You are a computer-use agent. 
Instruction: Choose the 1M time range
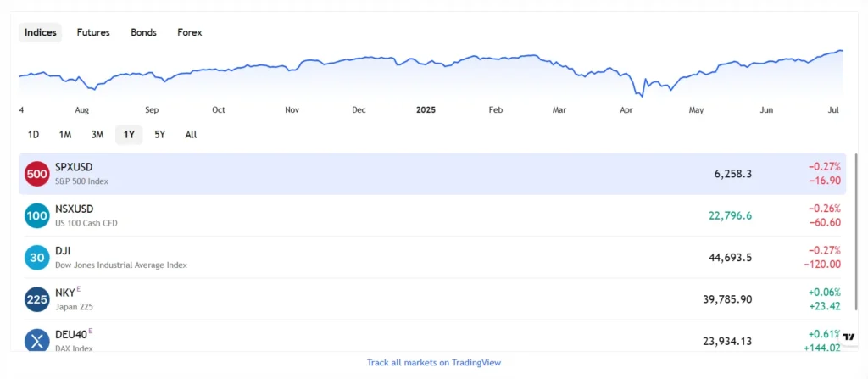click(65, 134)
